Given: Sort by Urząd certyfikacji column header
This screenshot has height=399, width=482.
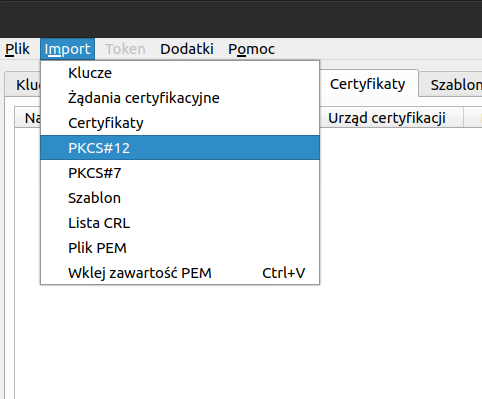Looking at the screenshot, I should (x=391, y=118).
